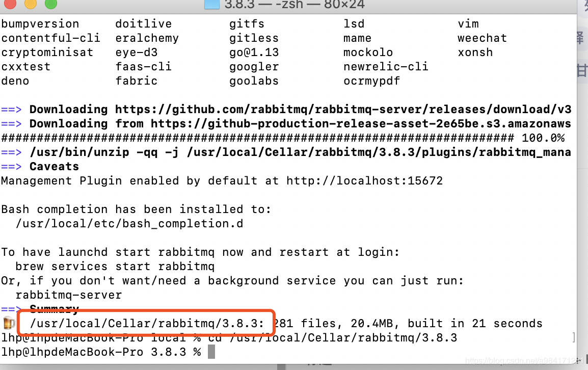Click the 'cd /usr/local/Cellar/rabbitmq/3.8.3' command
The height and width of the screenshot is (370, 588).
[x=333, y=338]
